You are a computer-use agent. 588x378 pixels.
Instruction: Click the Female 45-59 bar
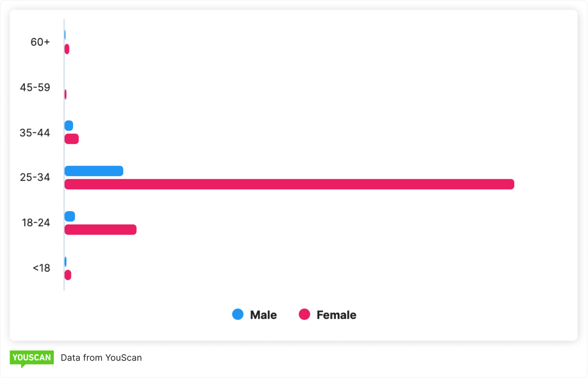(x=65, y=94)
